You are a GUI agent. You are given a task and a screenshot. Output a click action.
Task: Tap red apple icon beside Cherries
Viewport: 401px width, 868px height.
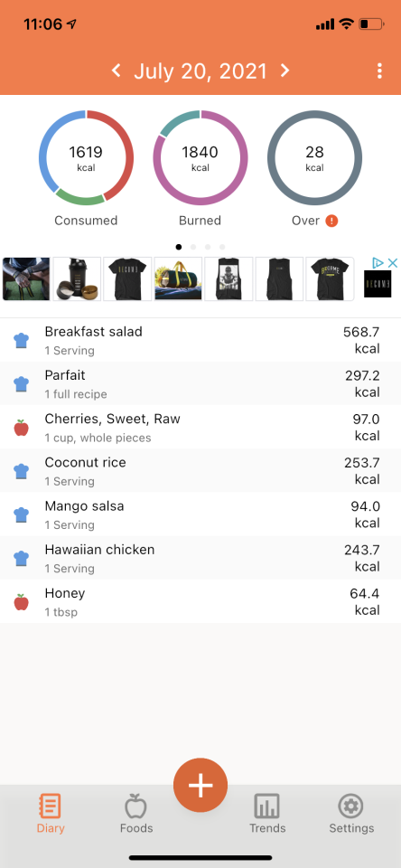point(21,428)
